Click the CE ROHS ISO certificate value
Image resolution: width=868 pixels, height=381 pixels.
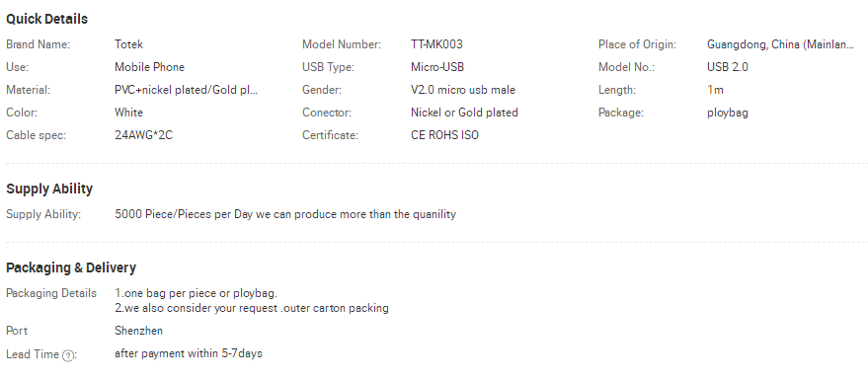[x=444, y=135]
